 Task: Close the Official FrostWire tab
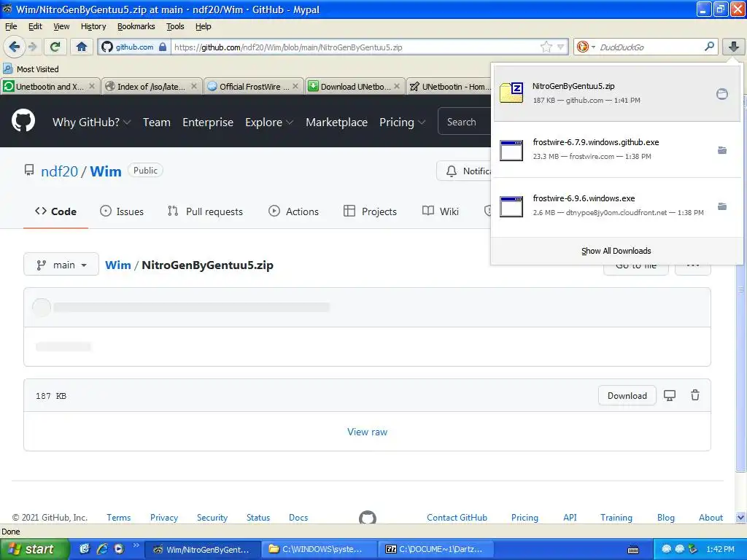click(x=295, y=86)
